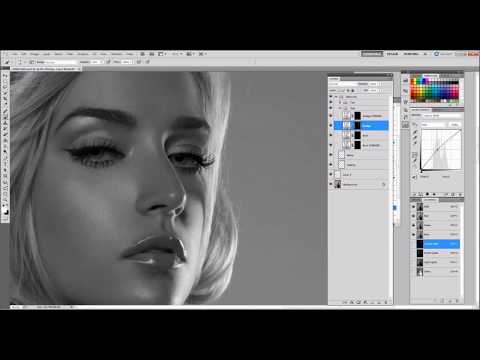Toggle visibility of the topmost layer group
This screenshot has height=360, width=480.
331,97
